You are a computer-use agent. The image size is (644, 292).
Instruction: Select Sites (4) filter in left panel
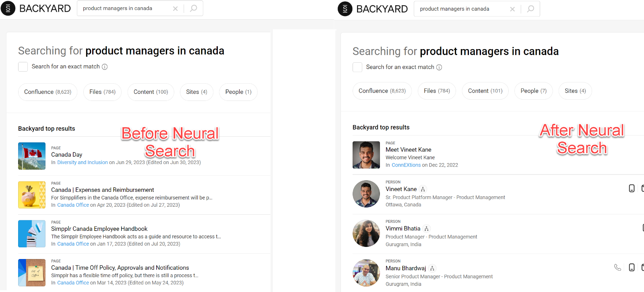pyautogui.click(x=196, y=92)
